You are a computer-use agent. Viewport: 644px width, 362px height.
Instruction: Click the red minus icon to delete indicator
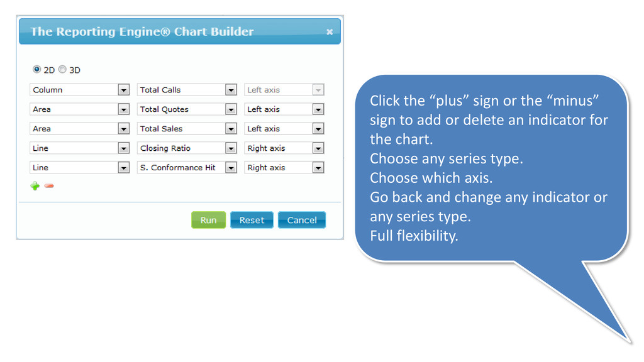[49, 186]
